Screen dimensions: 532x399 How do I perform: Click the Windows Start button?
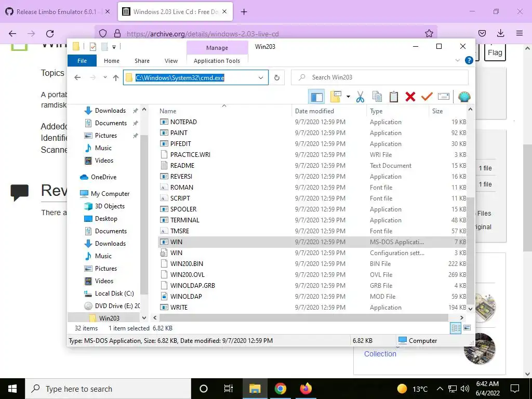tap(12, 389)
